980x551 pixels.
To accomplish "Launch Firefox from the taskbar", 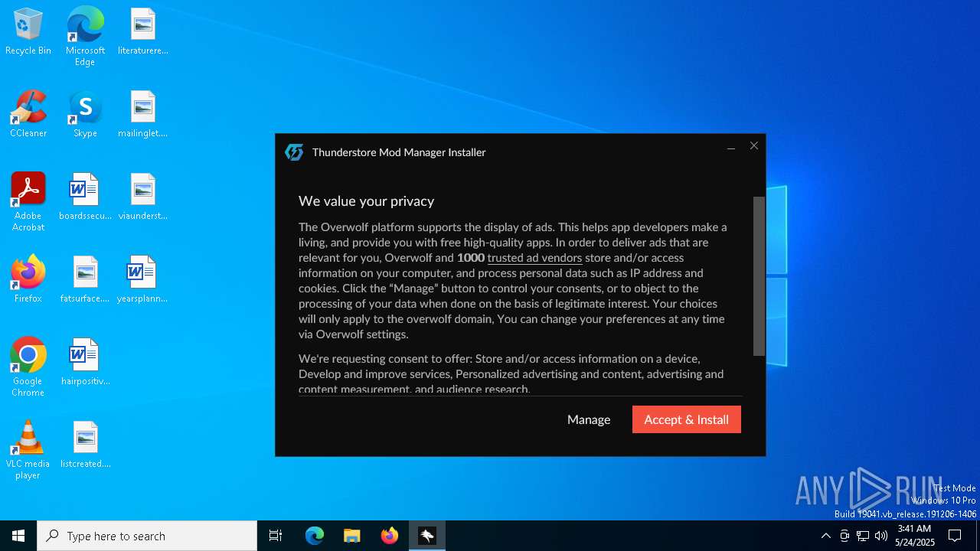I will click(390, 536).
